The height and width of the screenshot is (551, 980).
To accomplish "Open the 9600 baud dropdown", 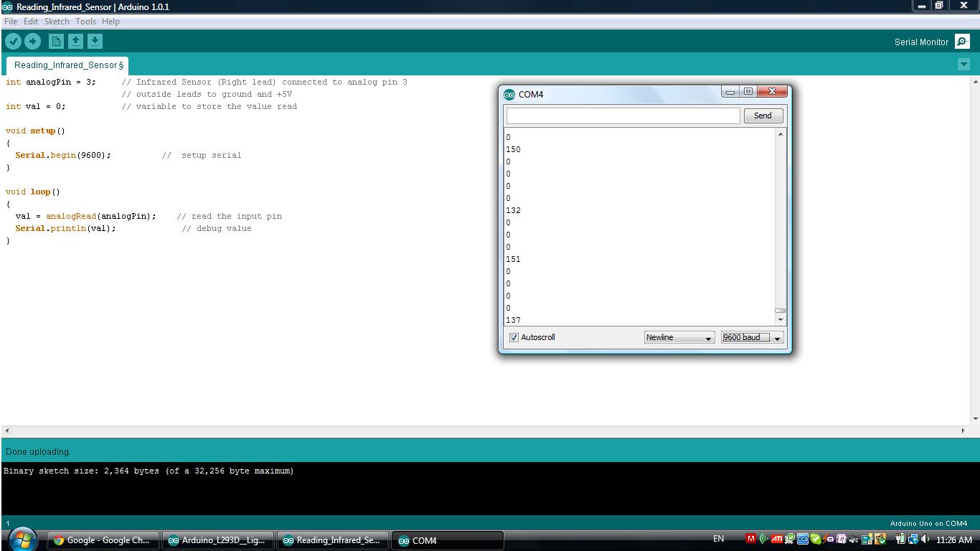I will click(752, 337).
